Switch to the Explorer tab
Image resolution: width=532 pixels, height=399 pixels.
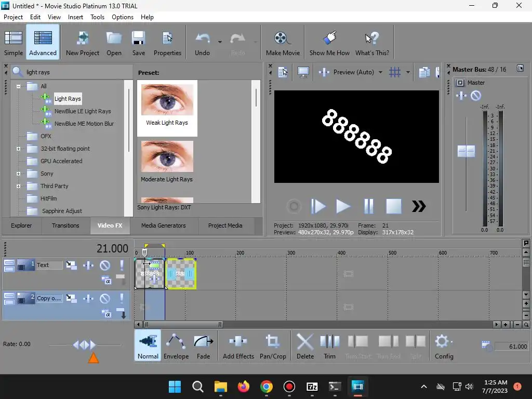point(21,225)
